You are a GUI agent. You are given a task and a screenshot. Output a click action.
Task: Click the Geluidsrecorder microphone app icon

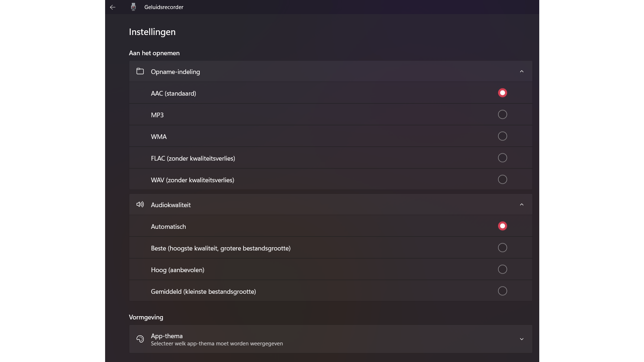[x=133, y=7]
